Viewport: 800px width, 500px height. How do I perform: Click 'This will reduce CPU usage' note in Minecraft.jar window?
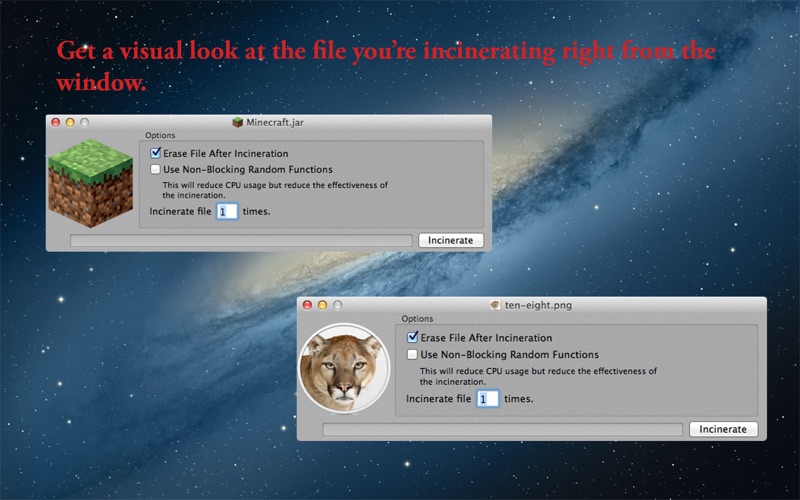point(275,190)
